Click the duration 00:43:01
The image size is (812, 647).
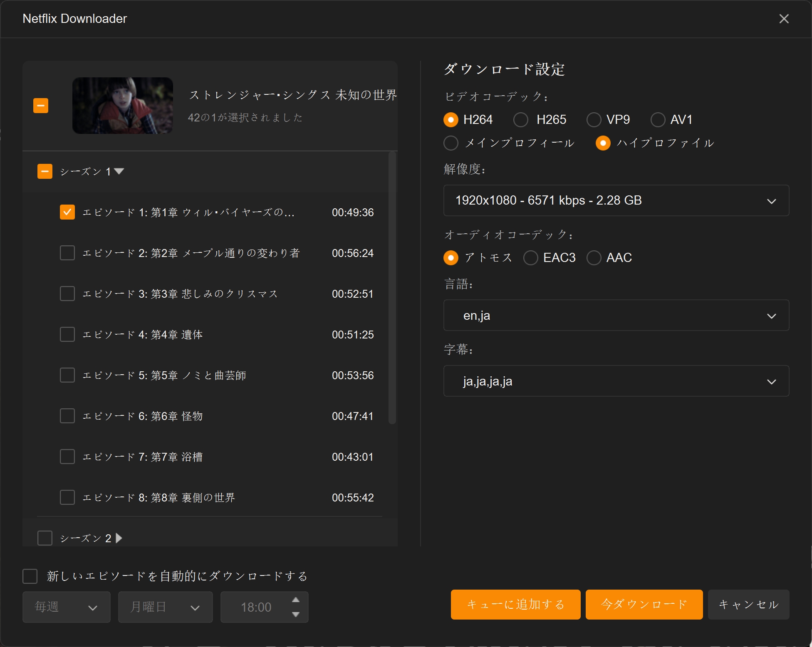coord(353,457)
